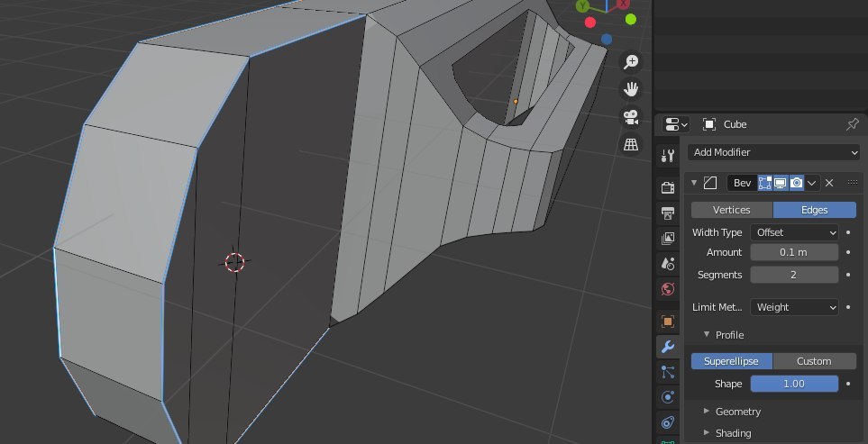Click animate dot next to Amount
Viewport: 868px width, 444px height.
tap(848, 252)
